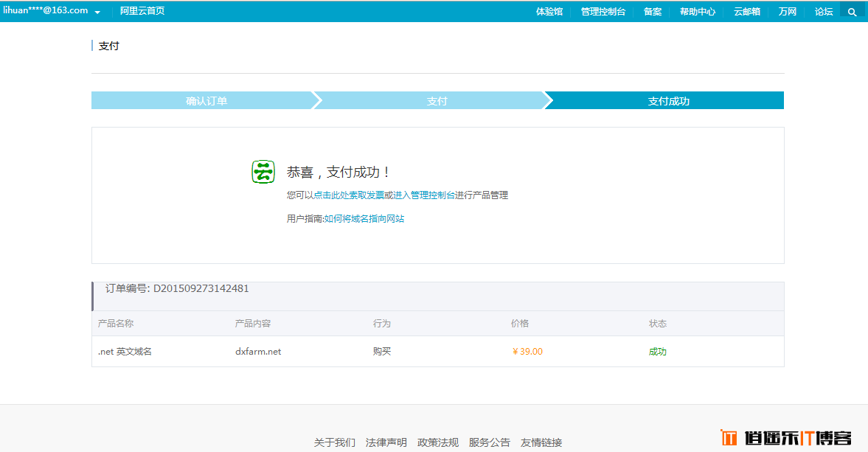Click the .net 英文域名 product cell
This screenshot has height=452, width=868.
(125, 352)
